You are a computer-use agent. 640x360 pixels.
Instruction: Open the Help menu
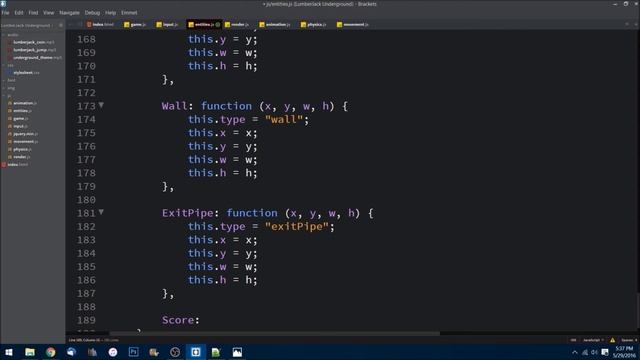(111, 13)
